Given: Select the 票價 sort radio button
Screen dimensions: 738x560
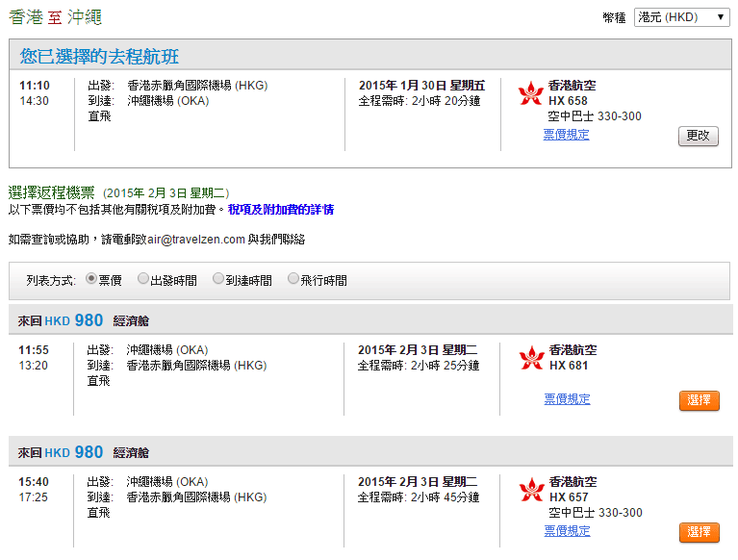Looking at the screenshot, I should click(91, 279).
